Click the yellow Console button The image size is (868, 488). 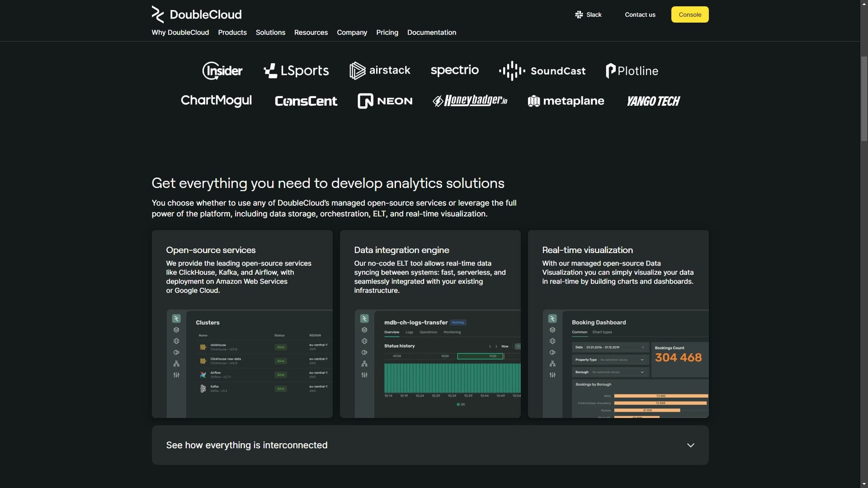689,14
